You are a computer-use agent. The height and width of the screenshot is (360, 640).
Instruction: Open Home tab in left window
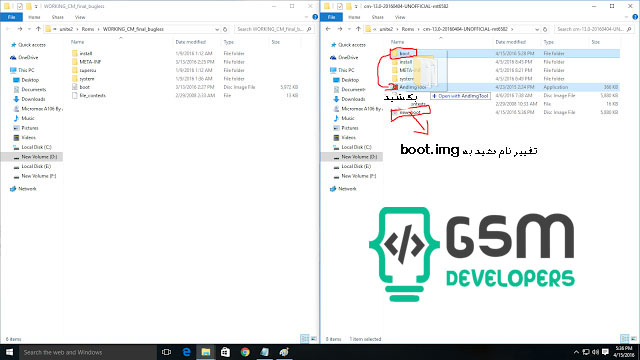[x=34, y=17]
